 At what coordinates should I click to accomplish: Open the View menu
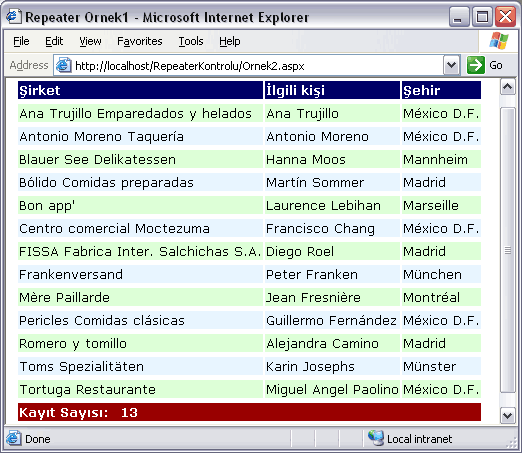click(90, 41)
